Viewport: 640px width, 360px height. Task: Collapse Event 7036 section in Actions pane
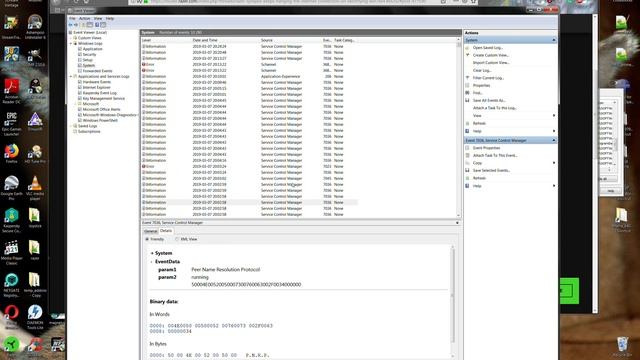554,140
